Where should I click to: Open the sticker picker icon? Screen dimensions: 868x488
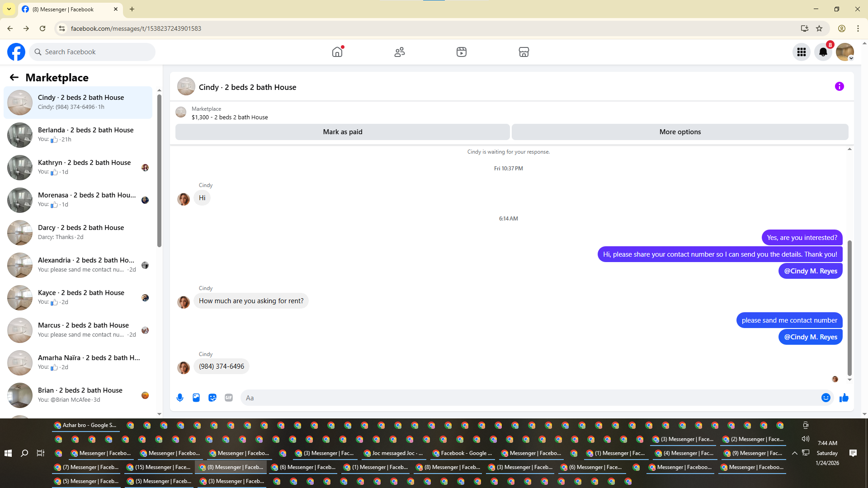click(x=212, y=398)
